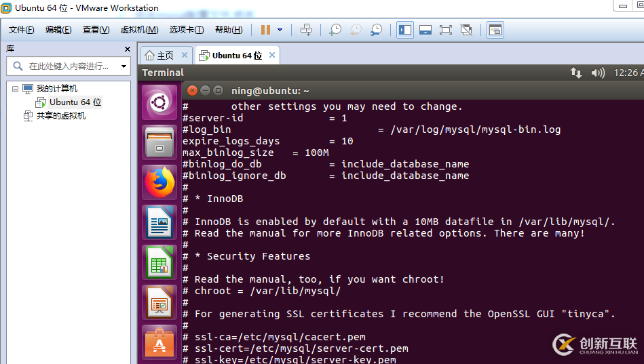Open the Files manager in the launcher
Image resolution: width=644 pixels, height=364 pixels.
click(159, 142)
